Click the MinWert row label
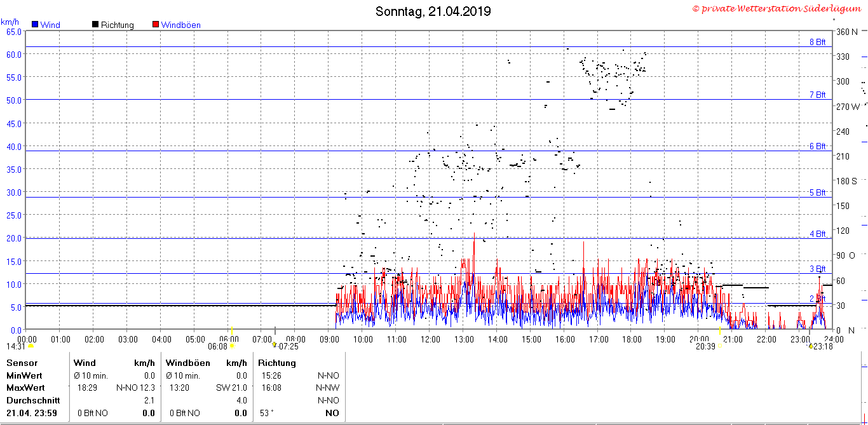Image resolution: width=868 pixels, height=425 pixels. click(x=24, y=375)
